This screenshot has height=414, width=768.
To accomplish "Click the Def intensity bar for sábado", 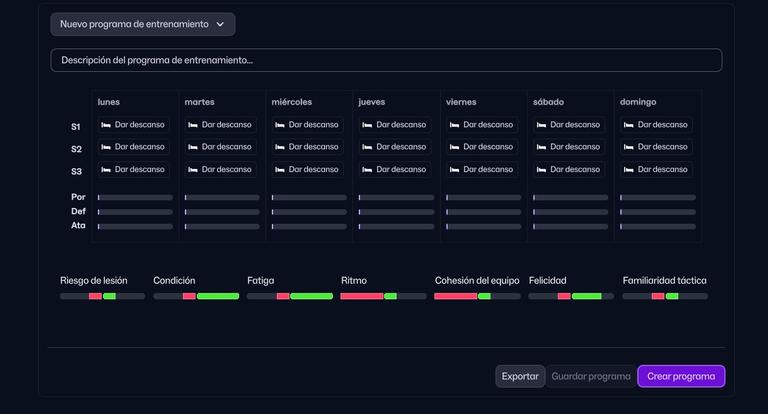I will coord(571,212).
